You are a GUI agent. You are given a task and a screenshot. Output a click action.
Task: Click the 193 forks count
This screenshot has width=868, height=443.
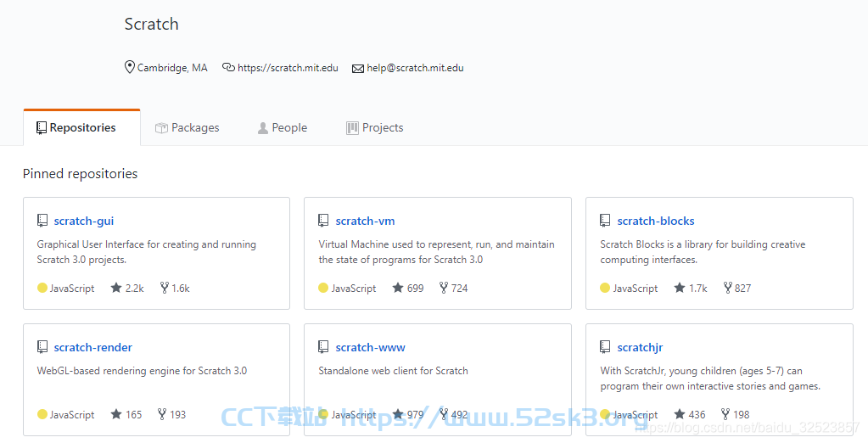(177, 414)
